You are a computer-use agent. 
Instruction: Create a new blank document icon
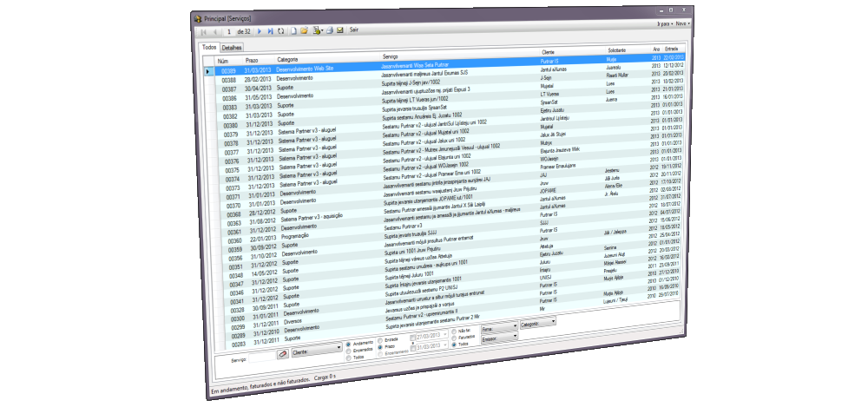click(294, 31)
